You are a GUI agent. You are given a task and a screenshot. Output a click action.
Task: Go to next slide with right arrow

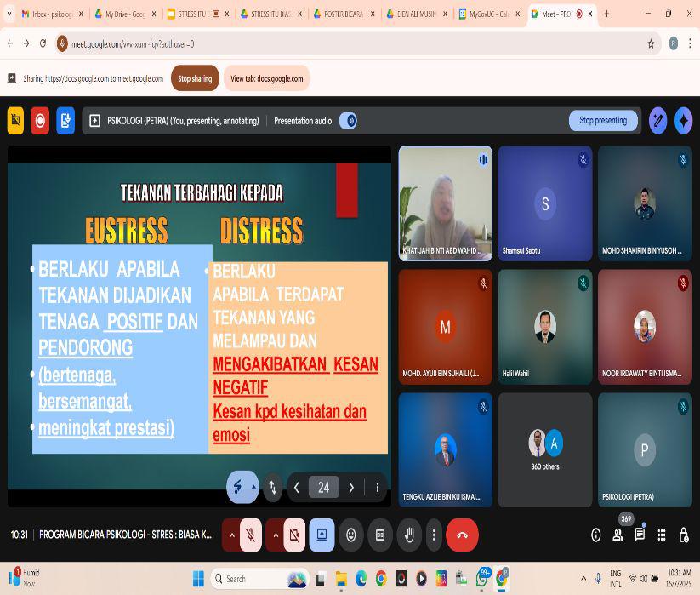click(x=351, y=488)
